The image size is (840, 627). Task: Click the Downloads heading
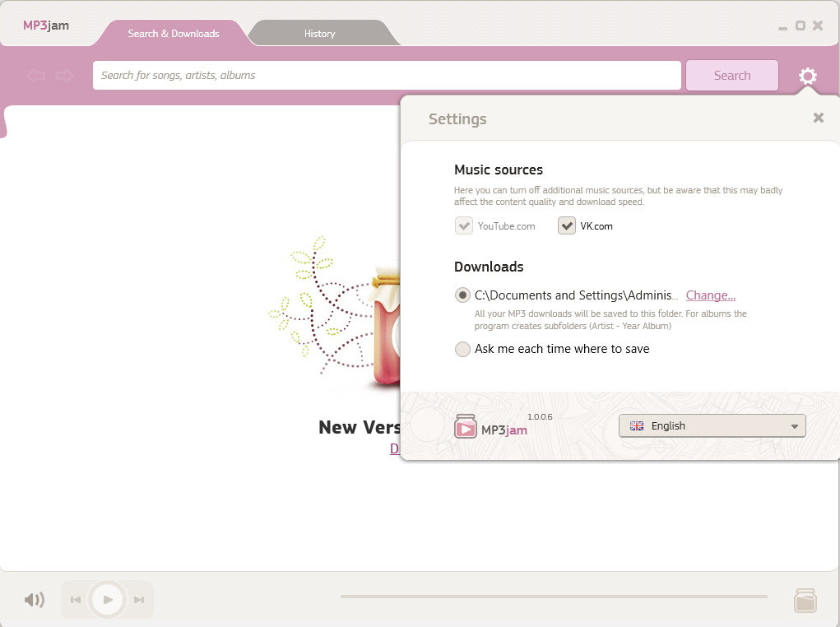click(x=489, y=267)
